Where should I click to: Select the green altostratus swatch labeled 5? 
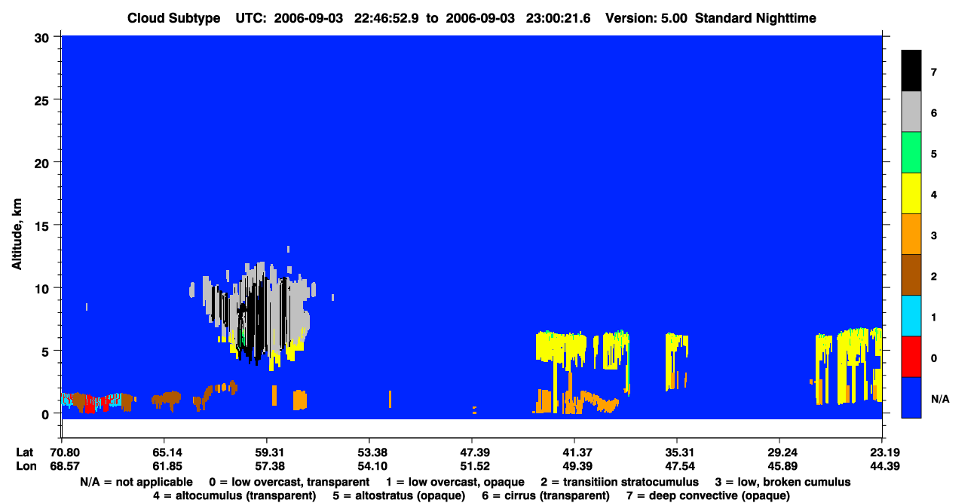tap(911, 152)
